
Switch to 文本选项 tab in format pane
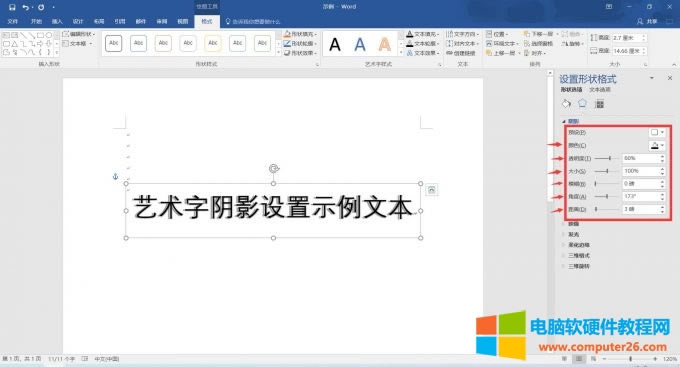tap(600, 90)
